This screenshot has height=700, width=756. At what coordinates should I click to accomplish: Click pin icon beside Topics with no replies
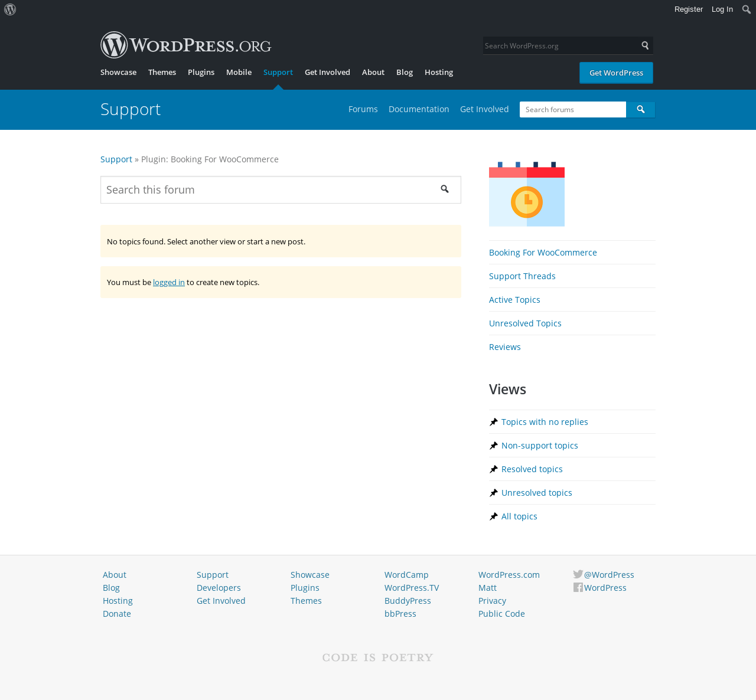[494, 422]
